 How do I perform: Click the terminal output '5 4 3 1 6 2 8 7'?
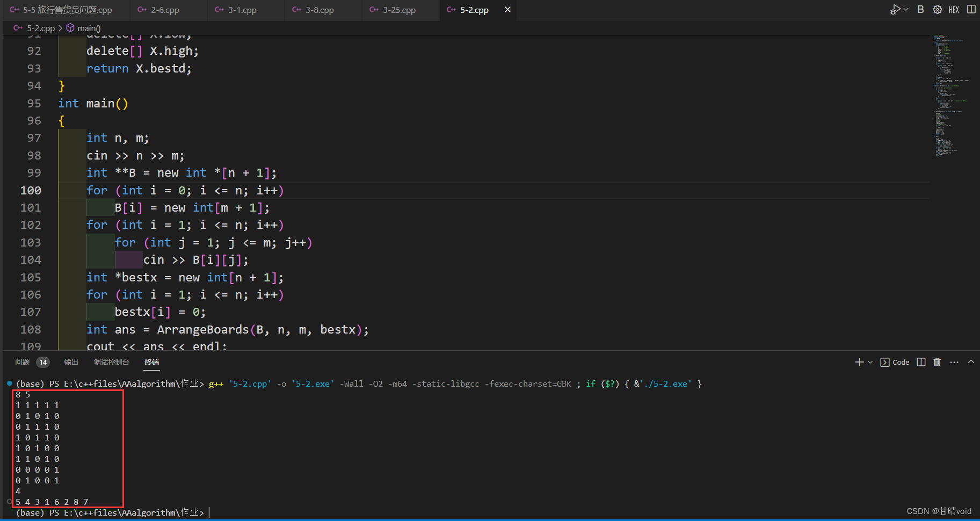[x=52, y=502]
